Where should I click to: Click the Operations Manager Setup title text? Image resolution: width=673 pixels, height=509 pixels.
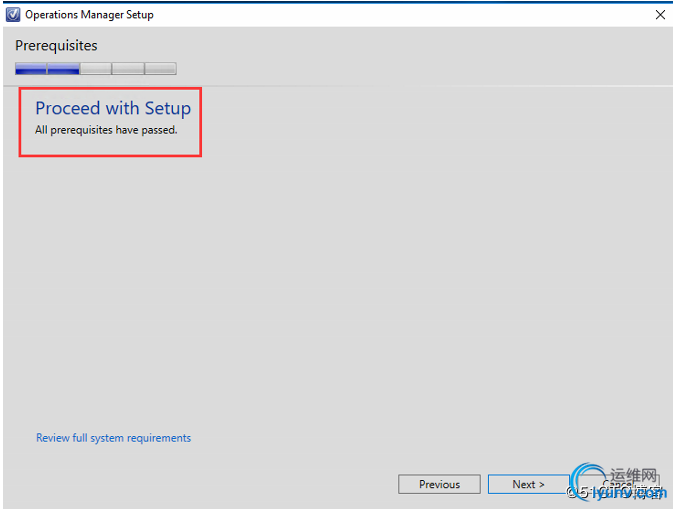tap(89, 15)
